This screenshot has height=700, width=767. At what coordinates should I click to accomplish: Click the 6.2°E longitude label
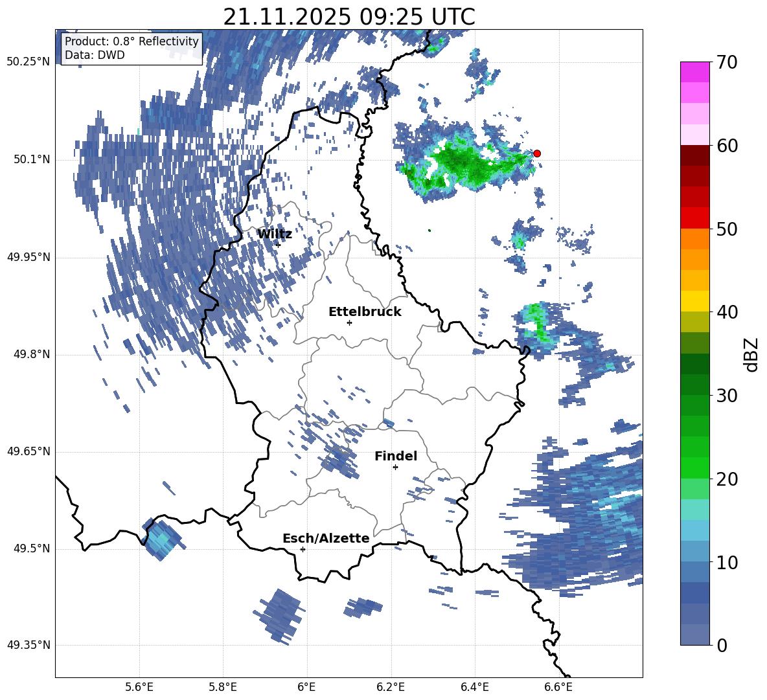391,687
